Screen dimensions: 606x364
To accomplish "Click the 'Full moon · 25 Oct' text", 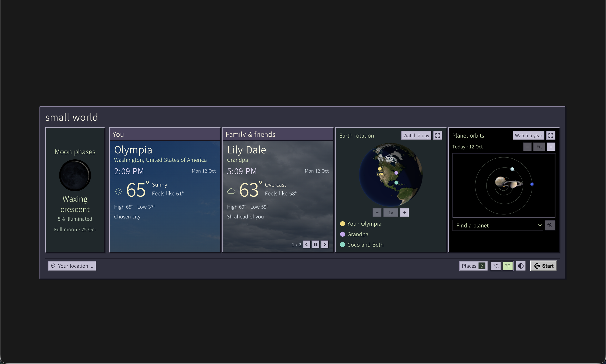I will click(75, 230).
